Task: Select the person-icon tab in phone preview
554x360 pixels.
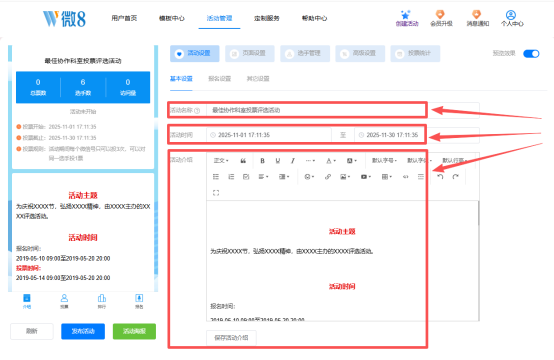Action: click(64, 301)
